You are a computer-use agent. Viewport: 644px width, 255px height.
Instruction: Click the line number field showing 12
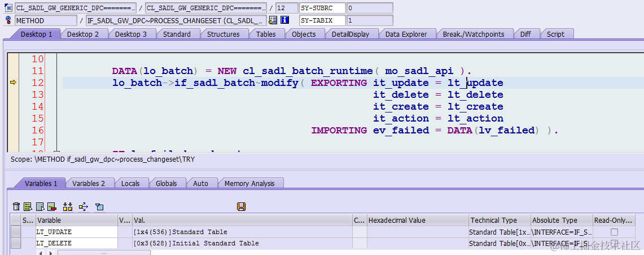pos(286,8)
